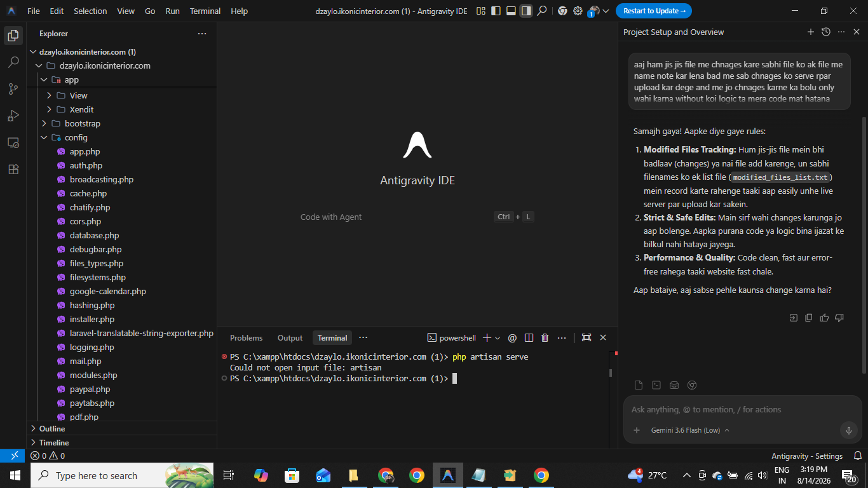Expand the Outline section
The width and height of the screenshot is (868, 488).
(121, 429)
